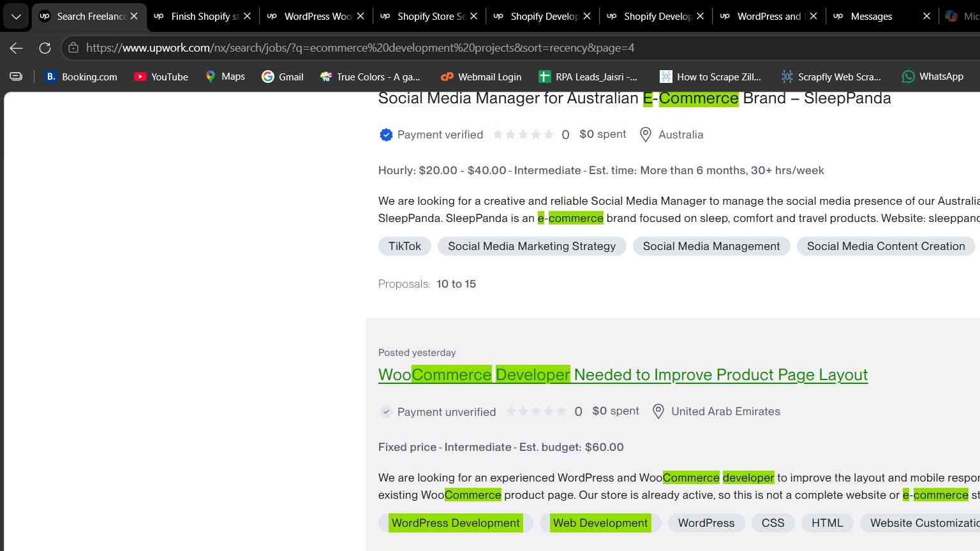Screen dimensions: 980x551
Task: Click the browser back arrow
Action: [17, 48]
